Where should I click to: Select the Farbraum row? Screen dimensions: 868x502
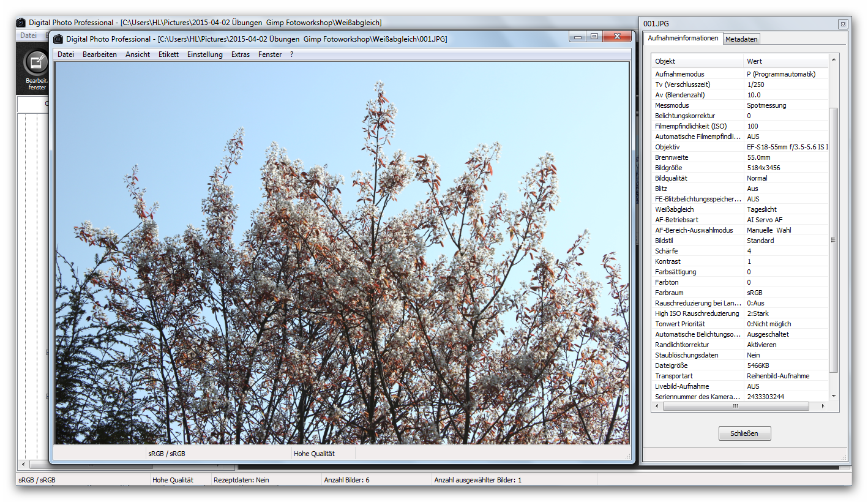click(740, 293)
